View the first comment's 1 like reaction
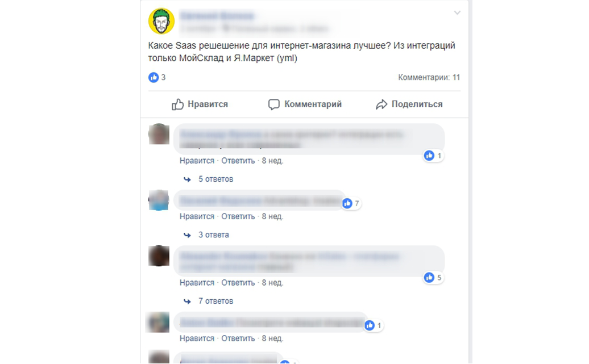The height and width of the screenshot is (364, 589). click(x=433, y=156)
